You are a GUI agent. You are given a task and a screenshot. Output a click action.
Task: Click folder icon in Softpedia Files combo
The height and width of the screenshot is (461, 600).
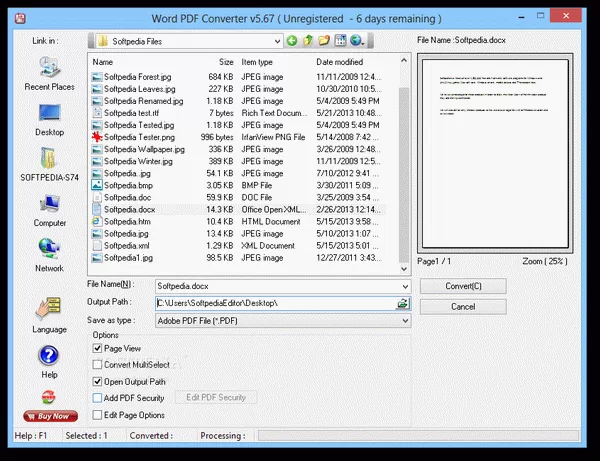coord(103,41)
